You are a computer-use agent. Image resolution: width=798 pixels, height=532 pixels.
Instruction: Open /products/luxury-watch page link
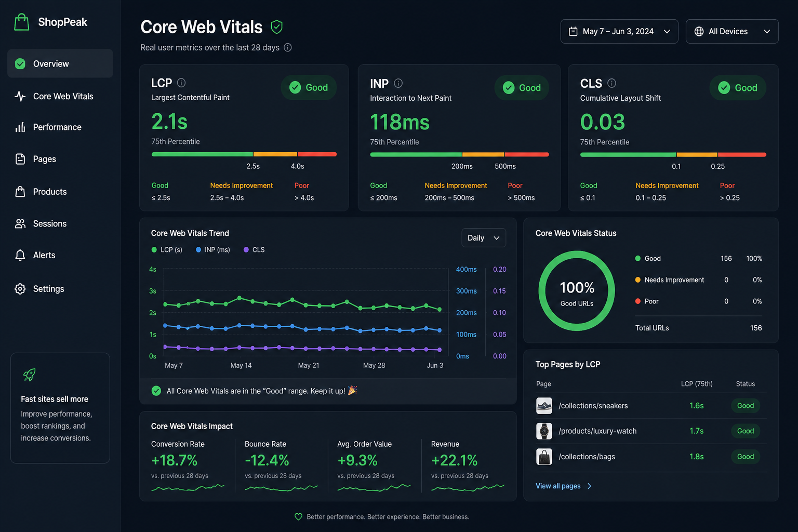597,431
